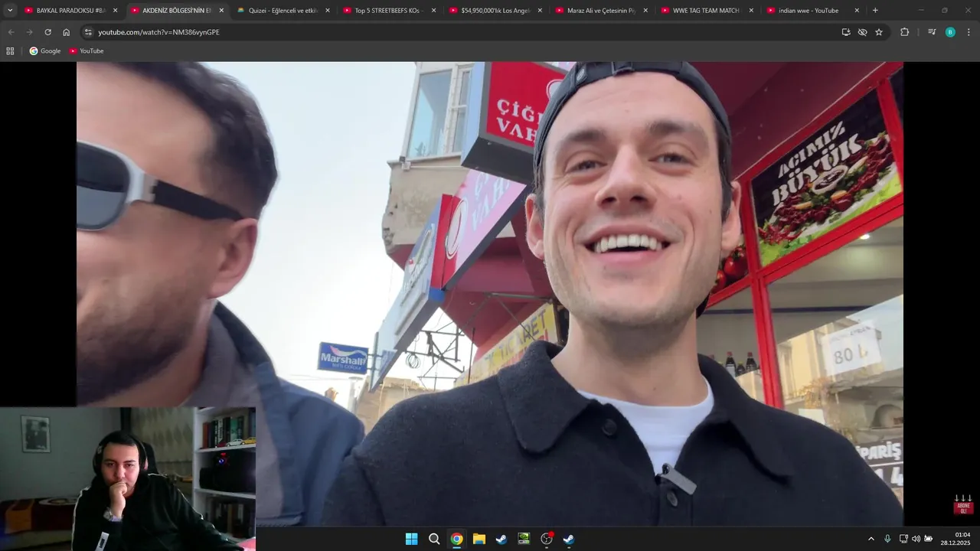
Task: Open Windows Search on the taskbar
Action: (434, 539)
